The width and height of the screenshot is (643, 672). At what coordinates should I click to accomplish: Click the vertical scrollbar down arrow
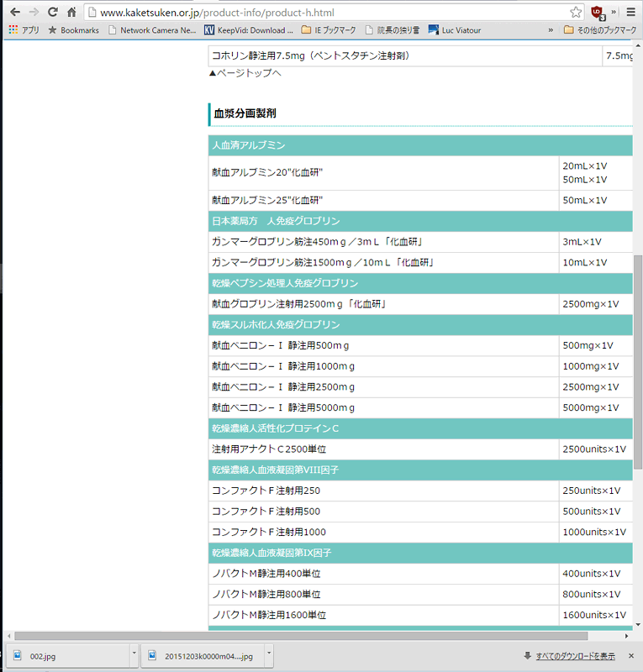[x=638, y=625]
